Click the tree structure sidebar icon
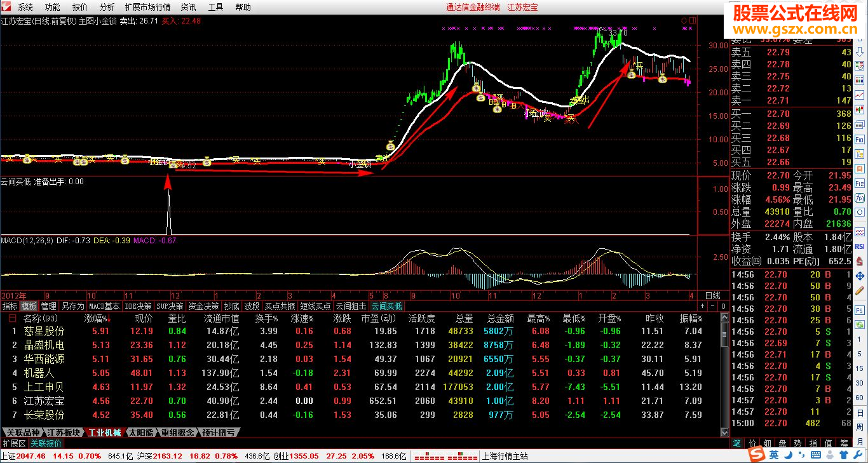 (860, 154)
